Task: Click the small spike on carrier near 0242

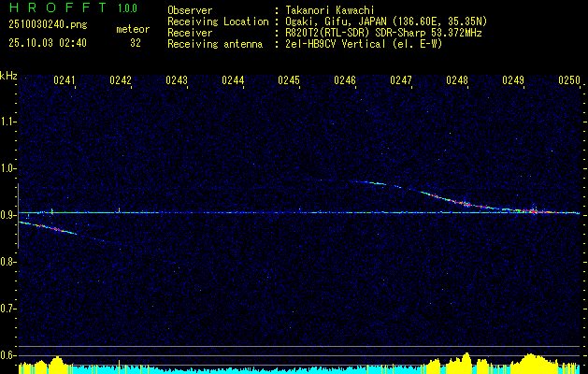Action: 120,210
